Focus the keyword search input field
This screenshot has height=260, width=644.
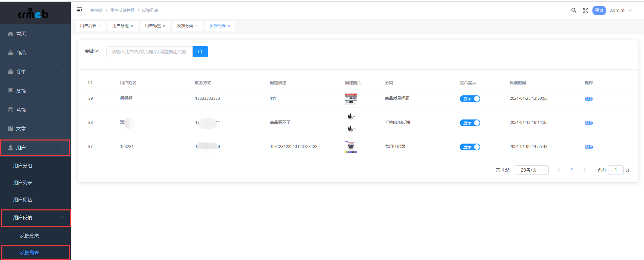(150, 52)
